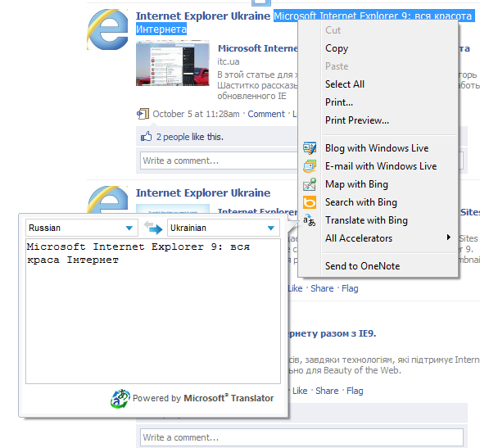This screenshot has height=448, width=480.
Task: Click the thumbs-up like icon
Action: [146, 137]
